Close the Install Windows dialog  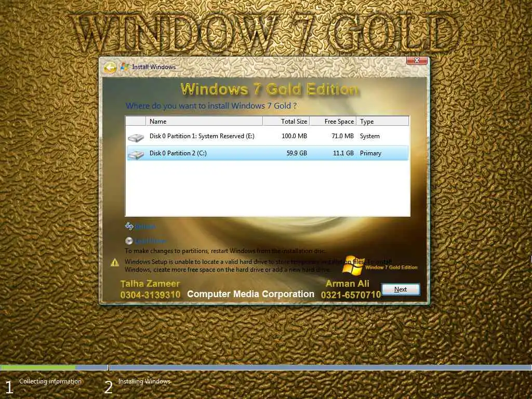click(417, 60)
